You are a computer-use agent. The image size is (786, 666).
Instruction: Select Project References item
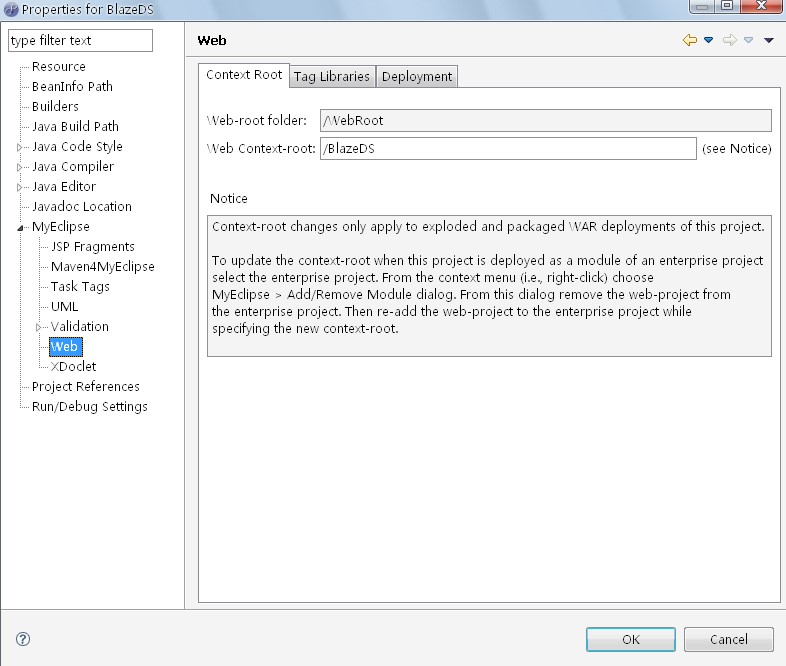(x=86, y=387)
